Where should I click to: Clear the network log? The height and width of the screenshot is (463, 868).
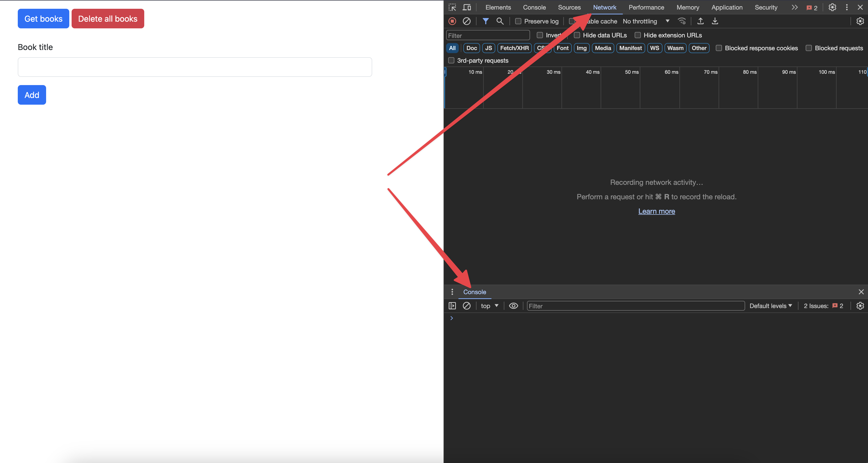pyautogui.click(x=466, y=21)
